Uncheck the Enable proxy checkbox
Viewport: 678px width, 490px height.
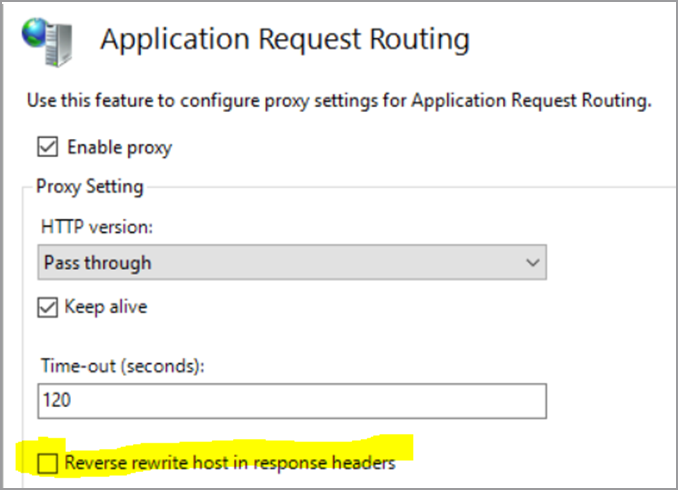pos(48,148)
